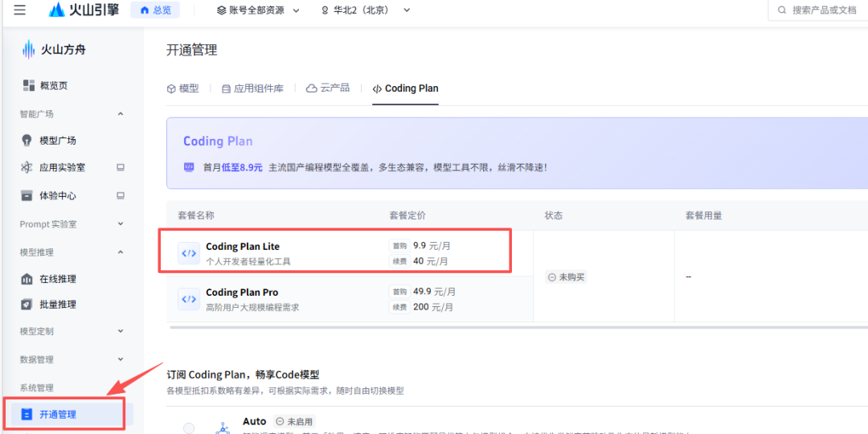The image size is (868, 434).
Task: Select the Coding Plan Lite row
Action: 350,253
